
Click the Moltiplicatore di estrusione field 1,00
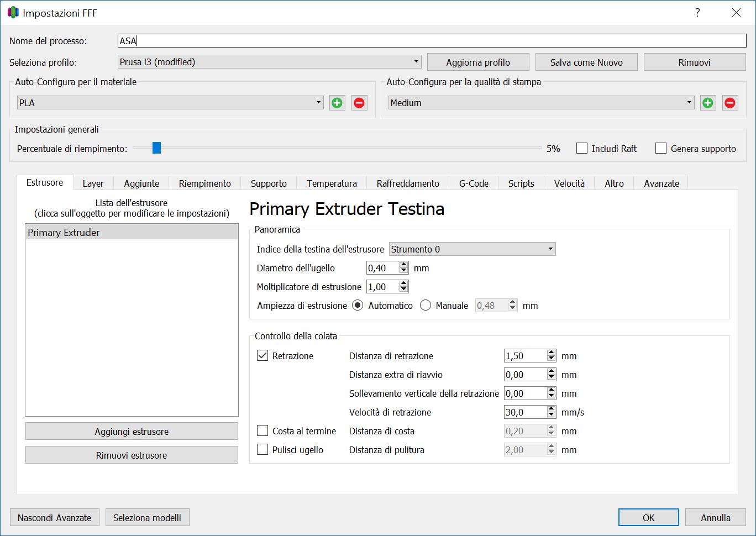(383, 287)
